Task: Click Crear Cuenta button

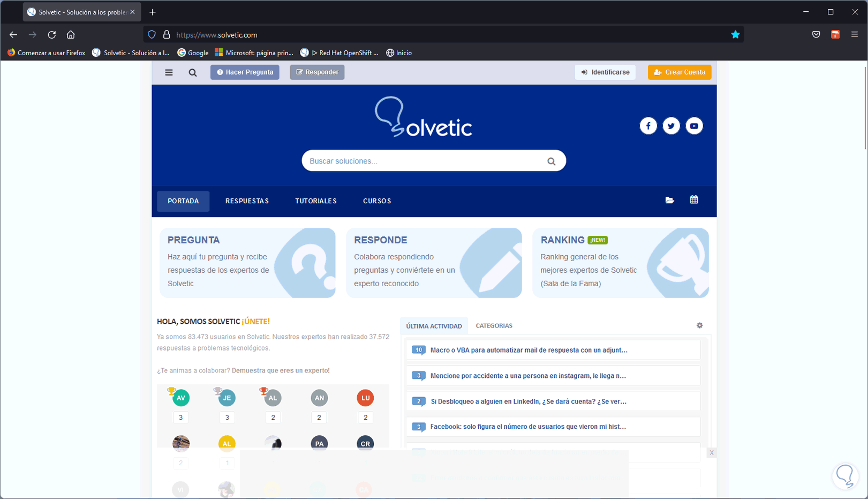Action: tap(680, 72)
